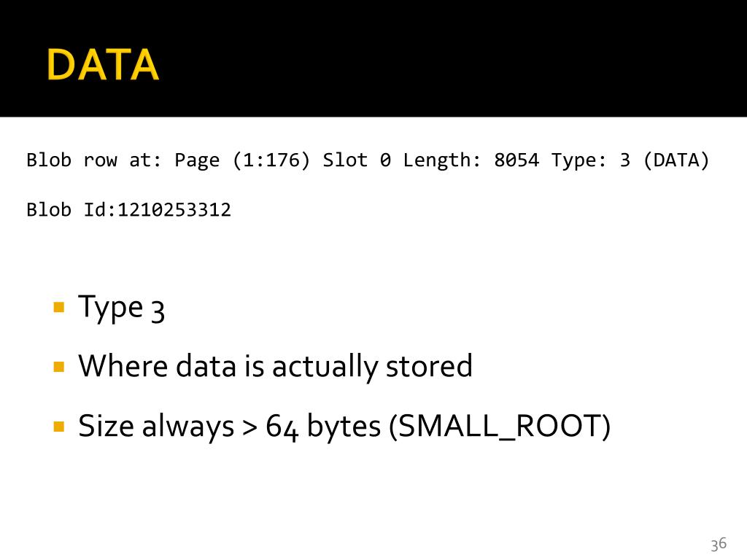
Task: Click the slide number 36
Action: point(719,544)
